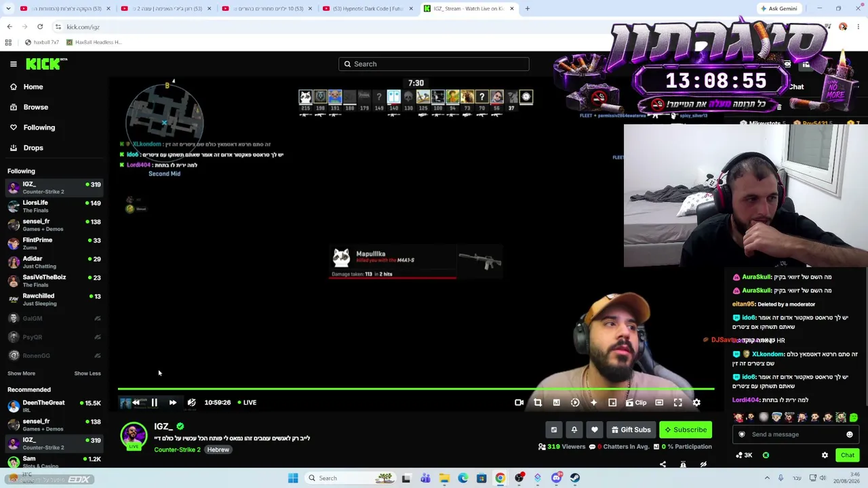Image resolution: width=868 pixels, height=488 pixels.
Task: Open SasiVeTheBoiz channel in Following list
Action: 54,281
